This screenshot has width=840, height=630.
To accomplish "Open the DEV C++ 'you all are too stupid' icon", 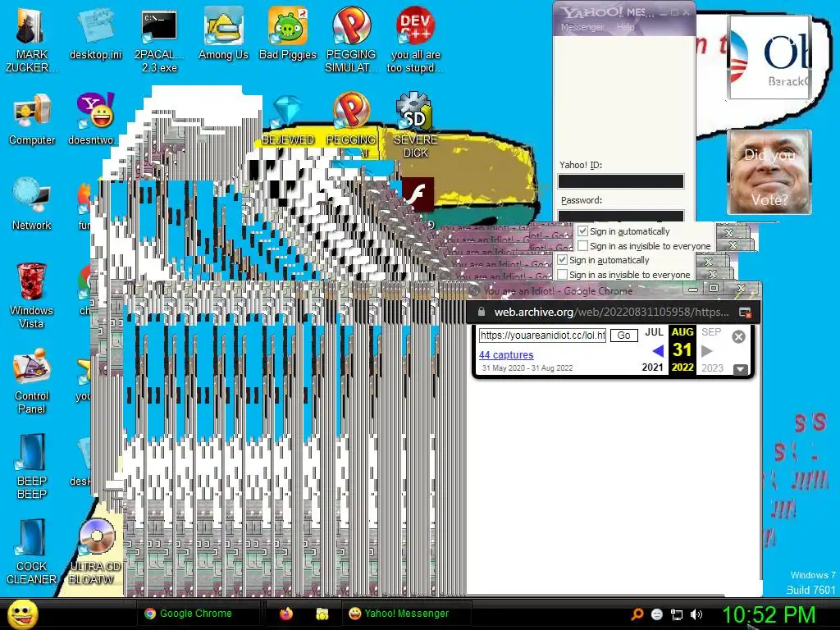I will (x=415, y=39).
